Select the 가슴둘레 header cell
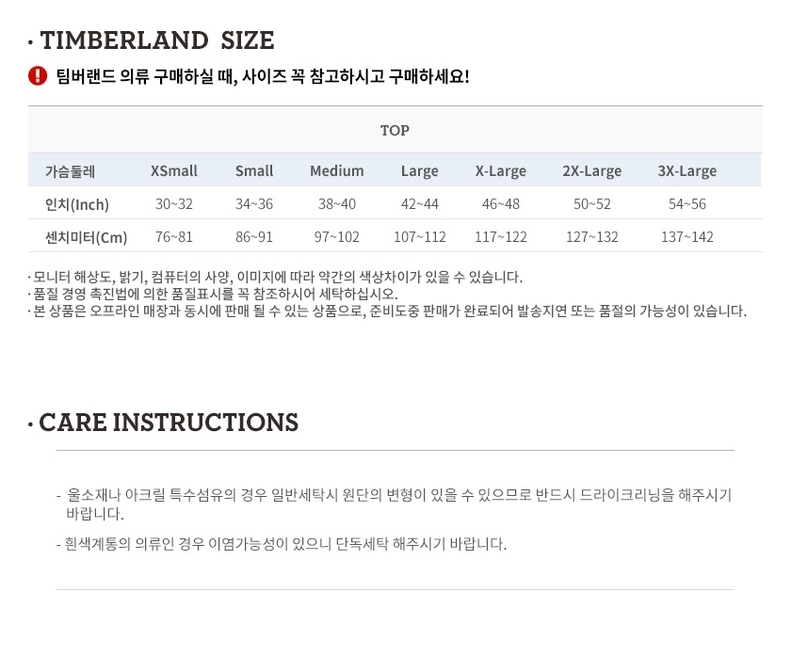The width and height of the screenshot is (791, 672). [x=70, y=171]
